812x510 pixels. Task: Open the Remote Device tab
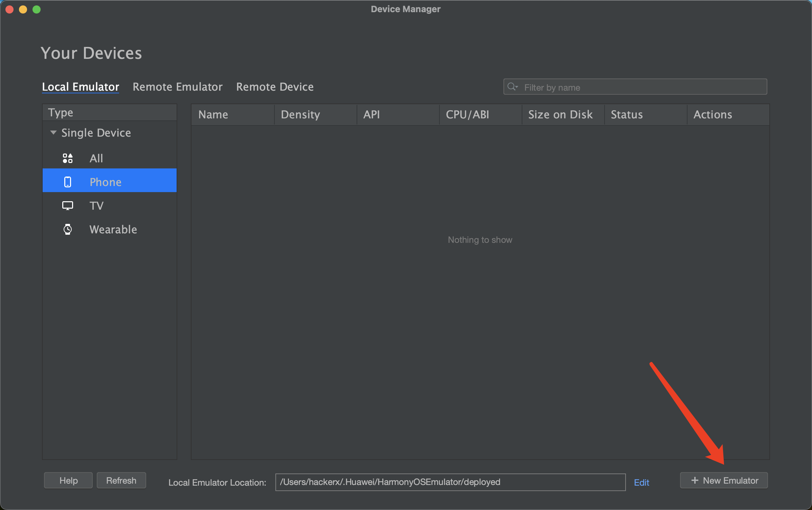click(x=275, y=87)
